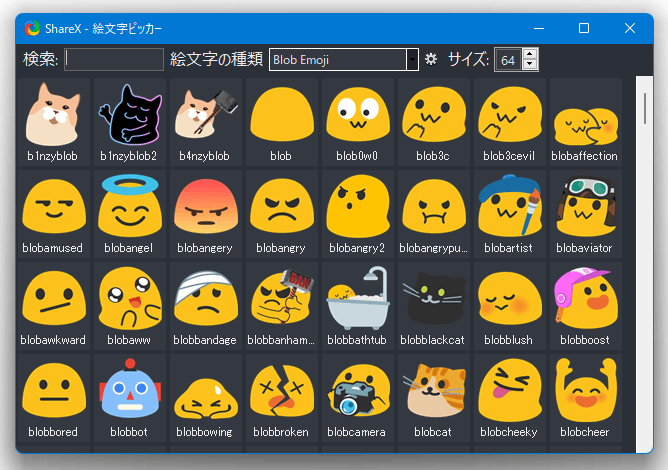Select the blobcamera emoji

pyautogui.click(x=358, y=398)
